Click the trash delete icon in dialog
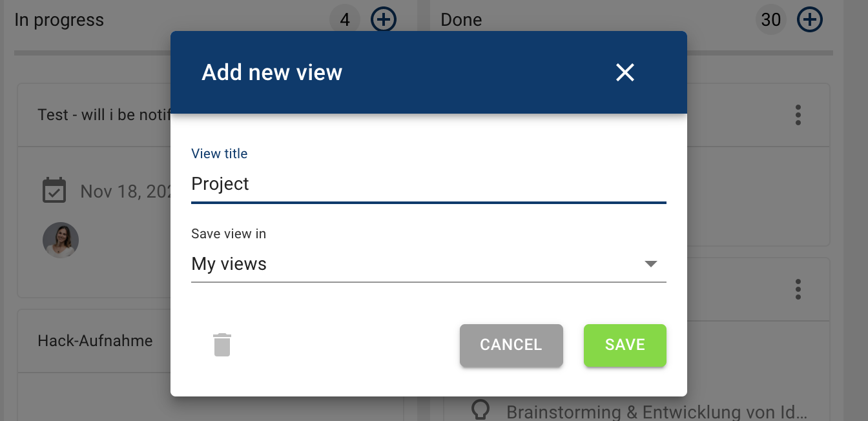Screen dimensions: 868x421 tap(222, 345)
